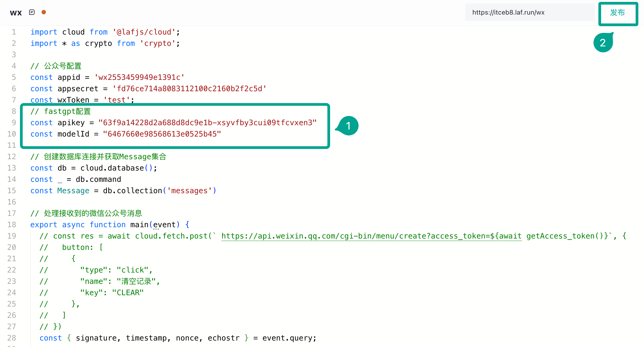Place cursor in the apikey string value
644x347 pixels.
[x=207, y=123]
